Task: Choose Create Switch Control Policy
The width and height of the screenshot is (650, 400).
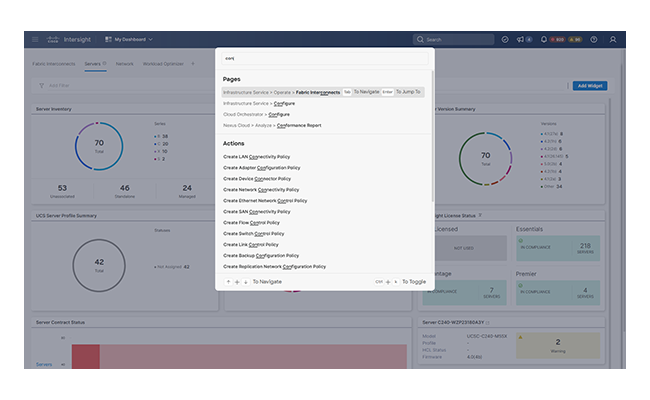Action: (x=254, y=234)
